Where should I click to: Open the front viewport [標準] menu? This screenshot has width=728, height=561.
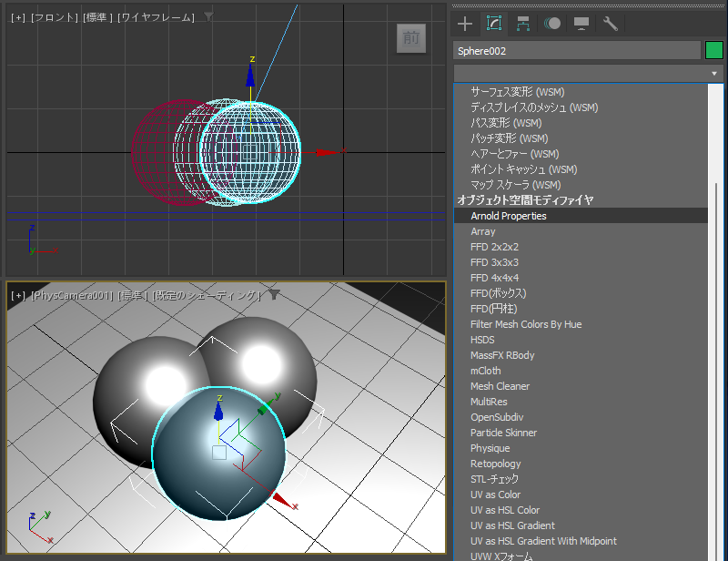(x=98, y=17)
